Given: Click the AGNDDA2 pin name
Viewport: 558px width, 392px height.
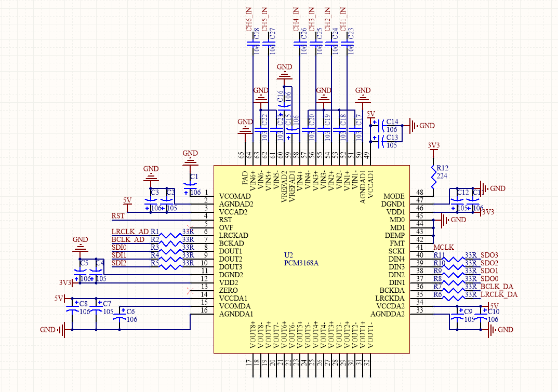Looking at the screenshot, I should (388, 314).
